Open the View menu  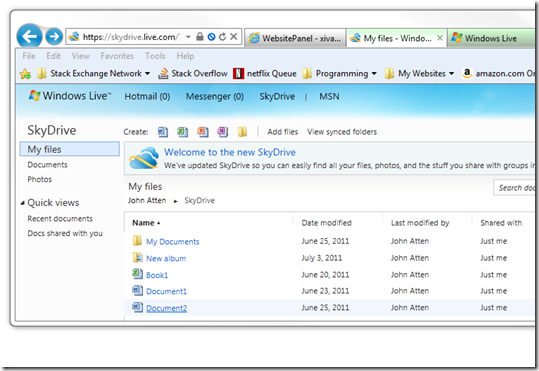coord(80,56)
